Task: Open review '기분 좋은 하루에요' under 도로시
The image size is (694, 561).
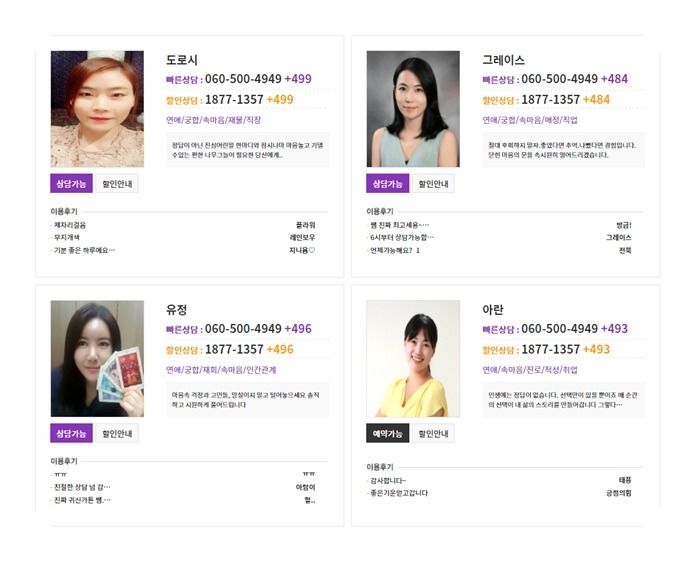Action: coord(84,250)
